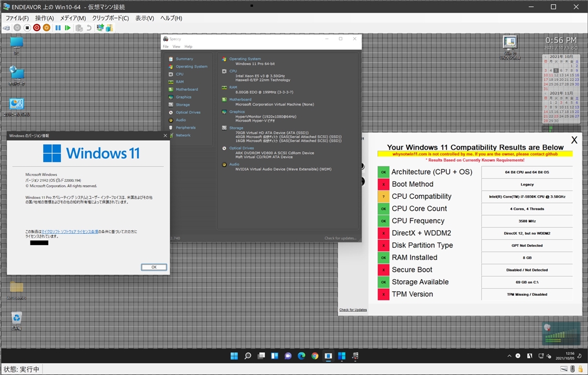The width and height of the screenshot is (588, 375).
Task: Open taskbar Search
Action: pos(247,356)
